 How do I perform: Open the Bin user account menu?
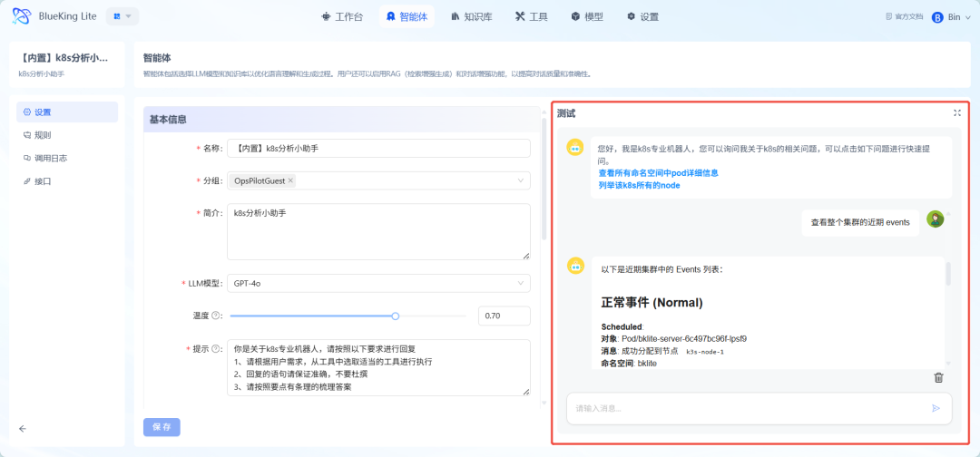946,16
